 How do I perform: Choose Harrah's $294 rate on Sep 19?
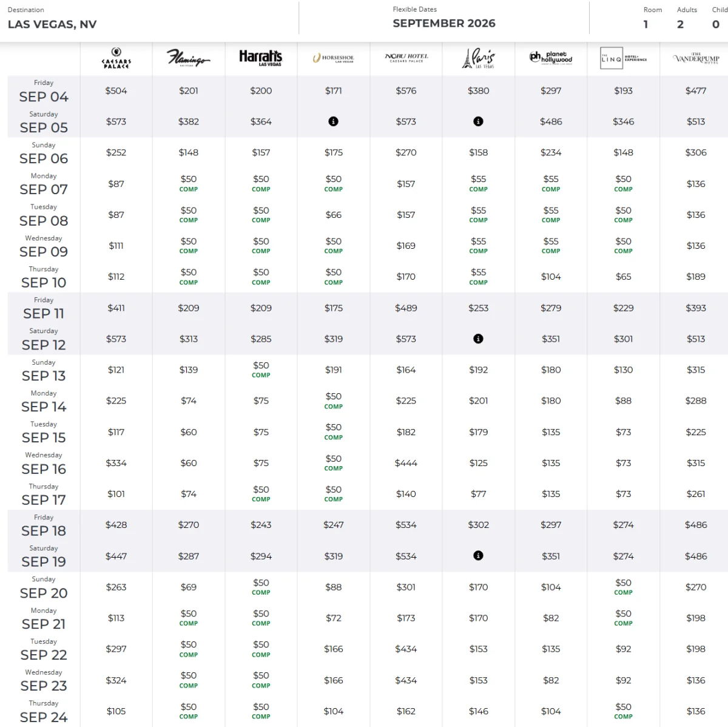(261, 556)
